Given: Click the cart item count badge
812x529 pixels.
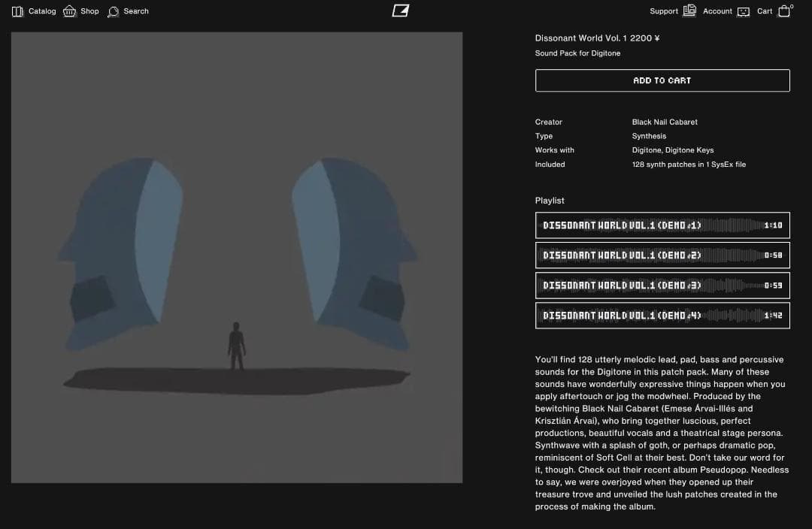Looking at the screenshot, I should pyautogui.click(x=792, y=6).
